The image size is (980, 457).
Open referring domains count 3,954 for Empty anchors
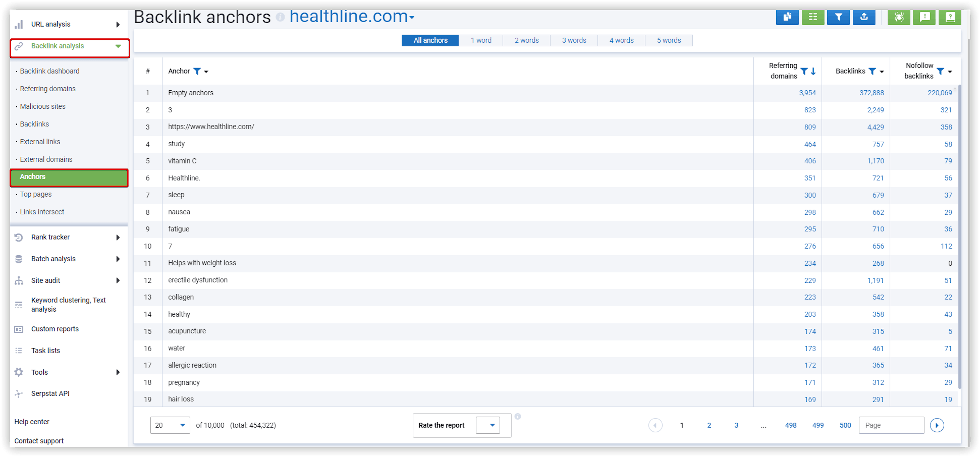click(x=807, y=93)
